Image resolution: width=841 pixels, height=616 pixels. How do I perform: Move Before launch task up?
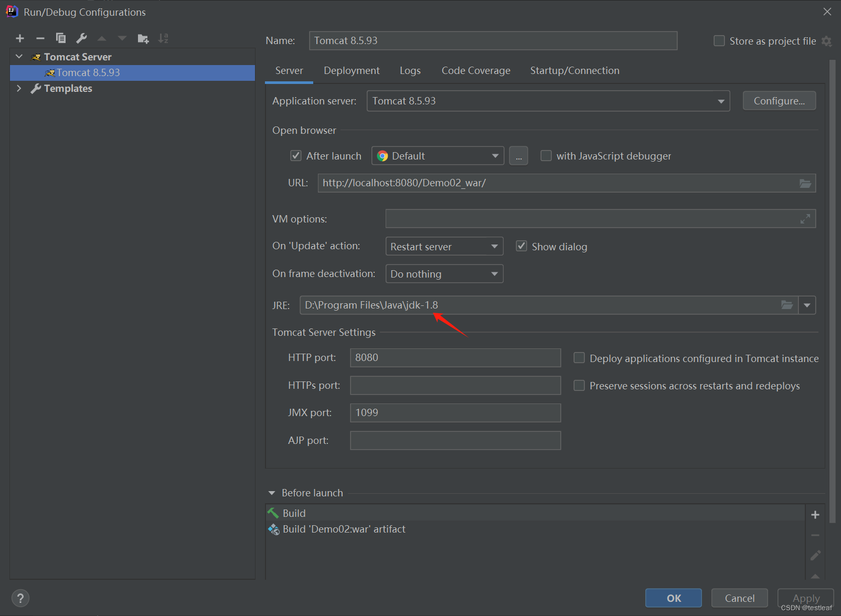click(x=815, y=576)
